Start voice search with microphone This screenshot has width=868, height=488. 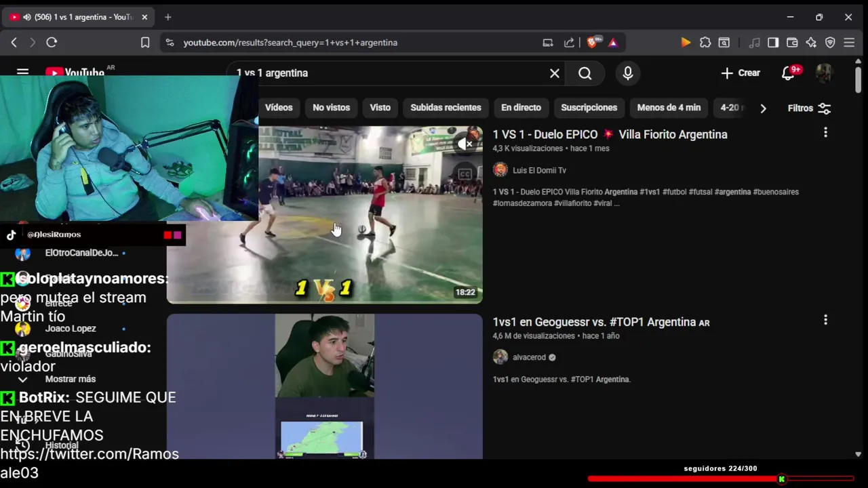point(628,73)
